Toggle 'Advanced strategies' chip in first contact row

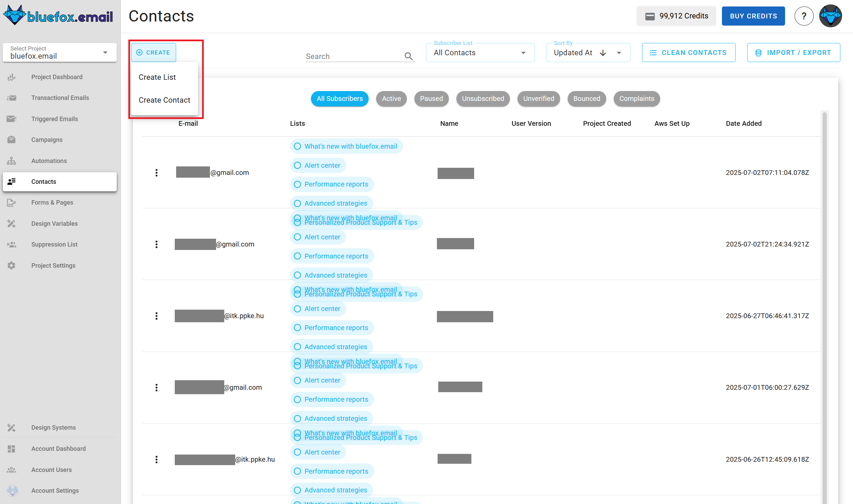tap(331, 203)
